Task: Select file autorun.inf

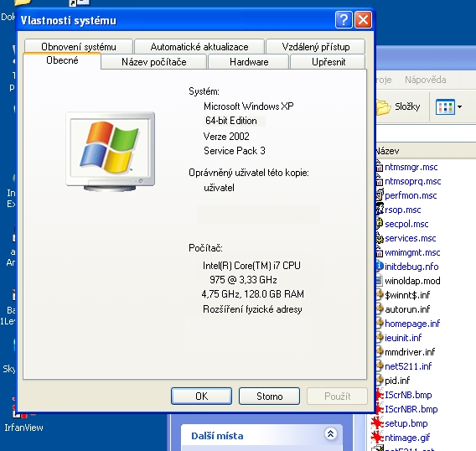Action: (407, 309)
